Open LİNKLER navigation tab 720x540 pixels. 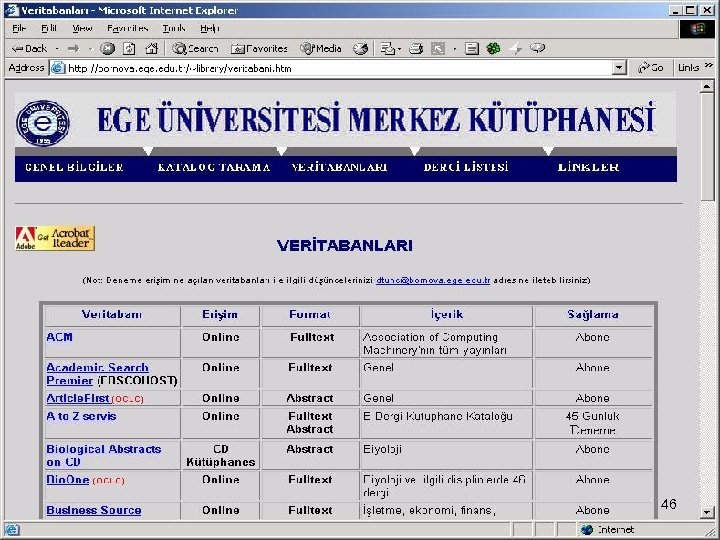point(588,167)
